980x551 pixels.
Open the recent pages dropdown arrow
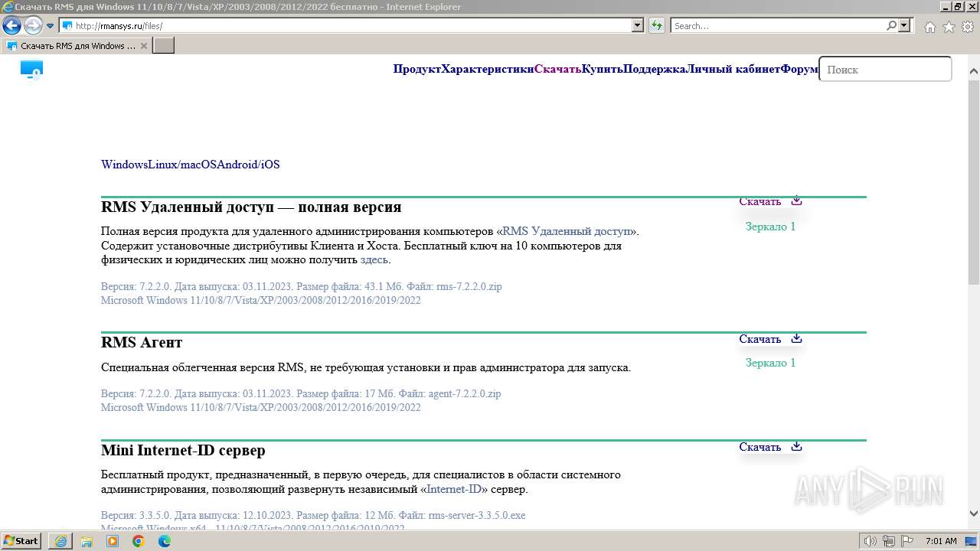pos(51,26)
